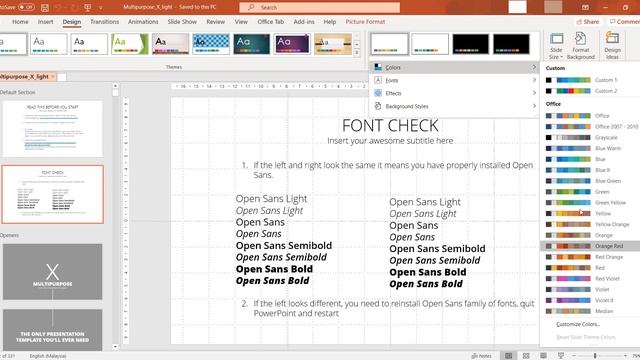Click the FONT CHECK slide title
This screenshot has width=640, height=360.
[390, 126]
